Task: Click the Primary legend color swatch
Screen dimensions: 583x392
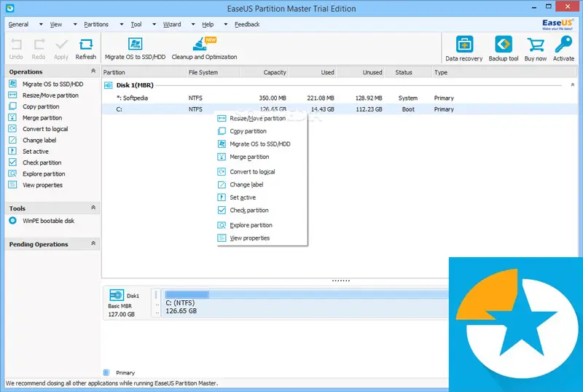Action: pos(106,372)
